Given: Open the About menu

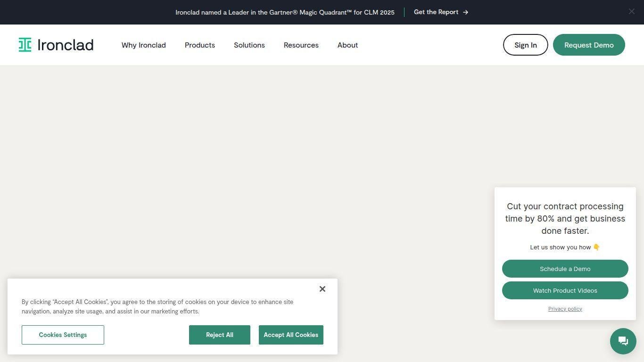Looking at the screenshot, I should 347,45.
